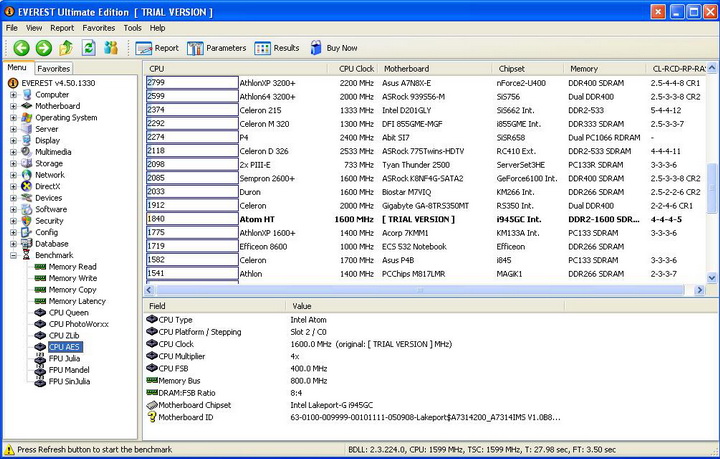Image resolution: width=720 pixels, height=459 pixels.
Task: Expand the Operating System tree node
Action: 13,118
